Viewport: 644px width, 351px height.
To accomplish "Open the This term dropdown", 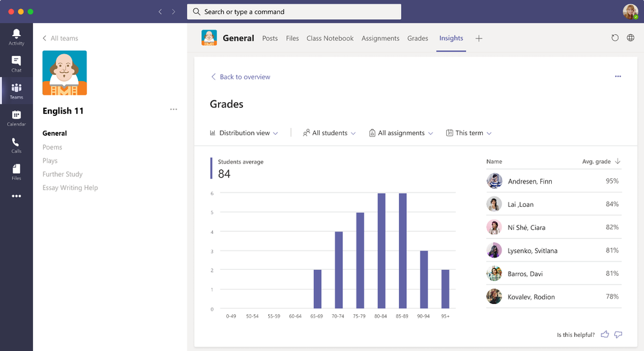I will pos(469,133).
